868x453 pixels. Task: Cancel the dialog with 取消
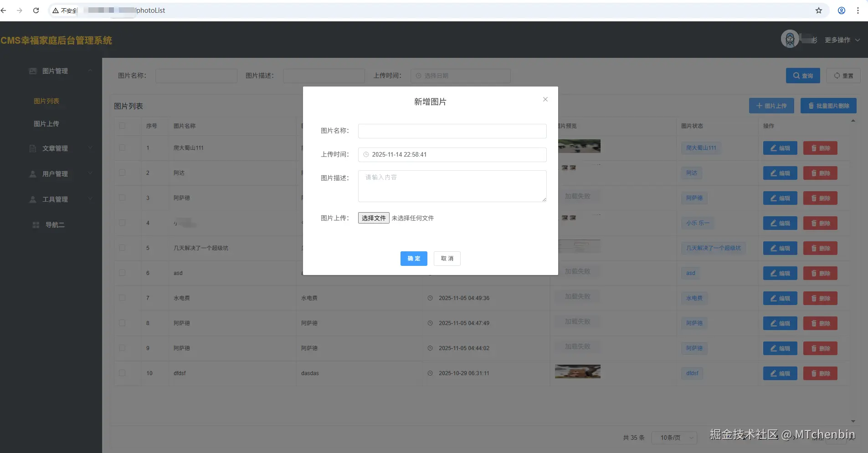[x=447, y=259]
